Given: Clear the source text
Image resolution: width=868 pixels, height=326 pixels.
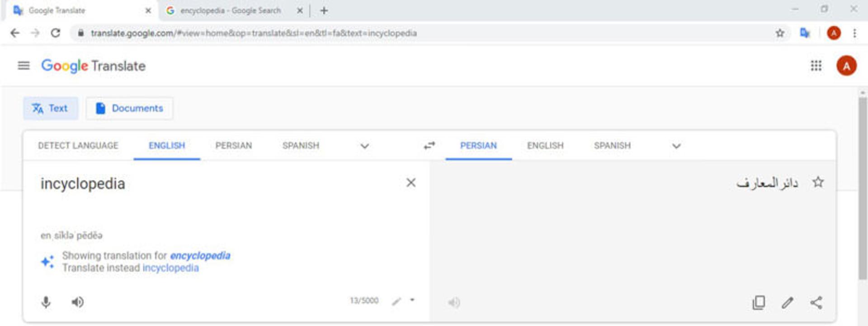Looking at the screenshot, I should (x=411, y=182).
